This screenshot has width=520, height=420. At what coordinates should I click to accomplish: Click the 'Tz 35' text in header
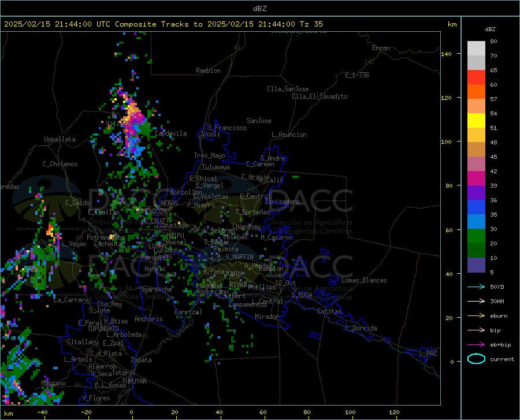click(311, 24)
